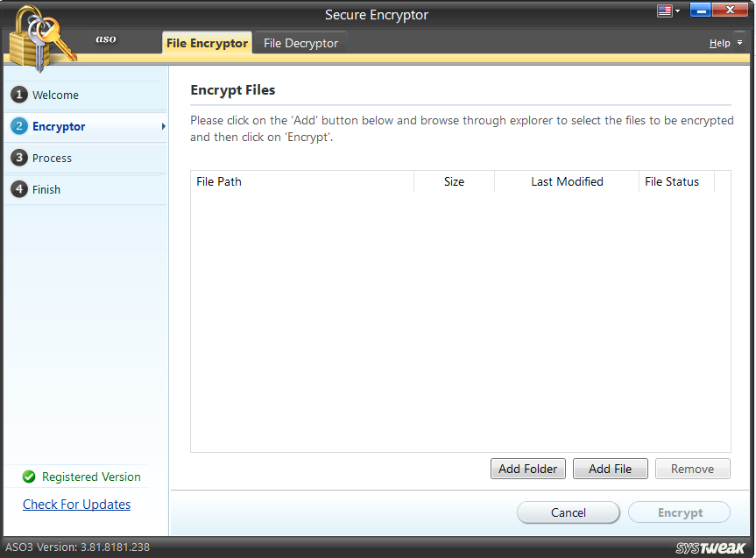Click the Last Modified column header
Viewport: 756px width, 558px height.
(x=567, y=181)
